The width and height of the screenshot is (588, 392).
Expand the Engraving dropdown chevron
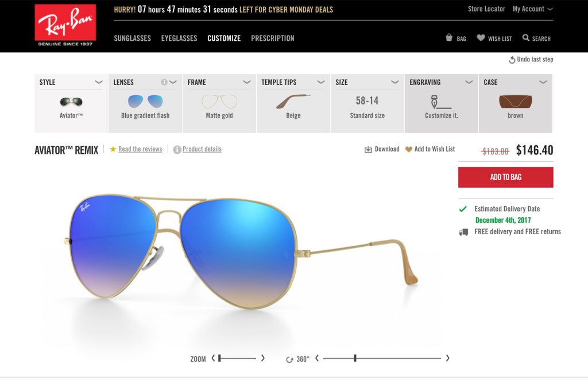click(x=469, y=82)
